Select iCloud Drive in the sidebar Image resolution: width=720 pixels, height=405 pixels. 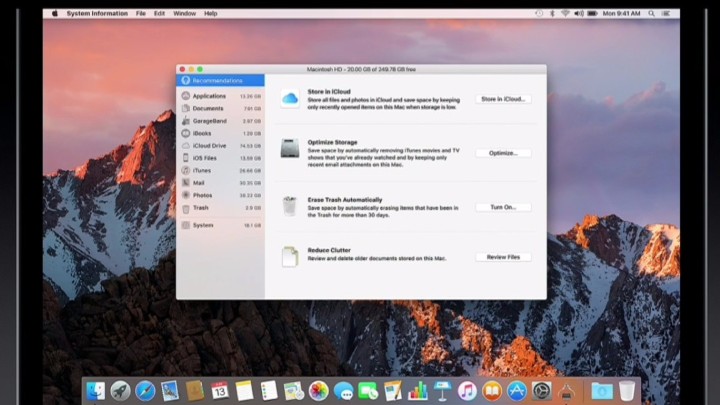(x=220, y=146)
